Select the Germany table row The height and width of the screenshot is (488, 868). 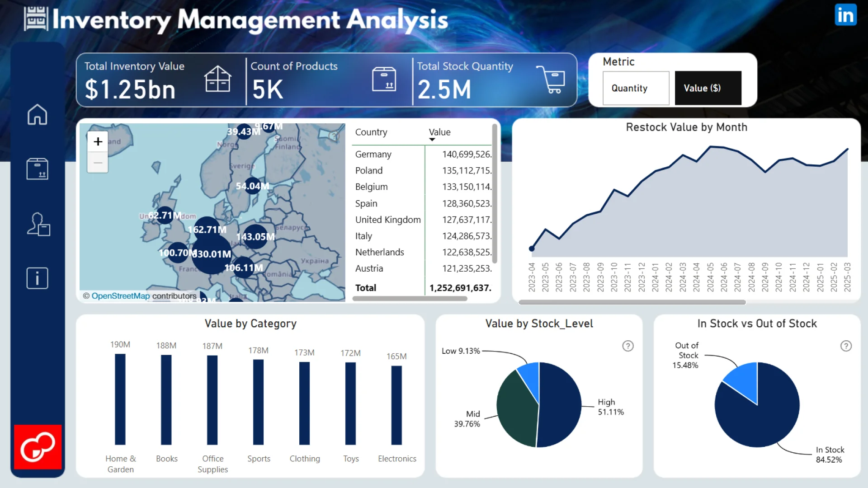373,154
